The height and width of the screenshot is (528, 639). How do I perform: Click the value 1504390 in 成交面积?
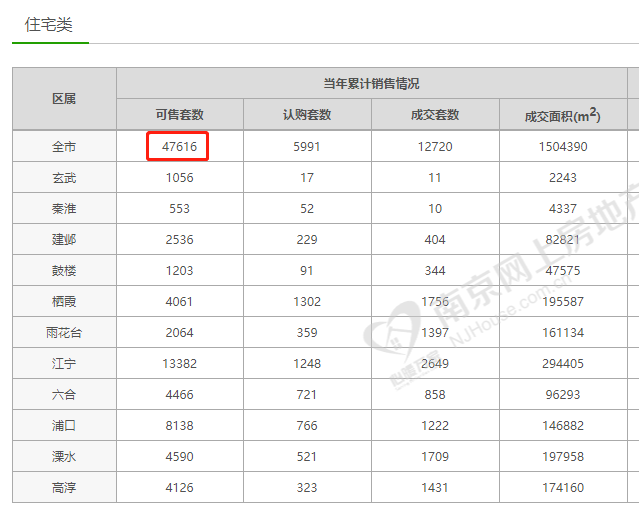(x=563, y=147)
